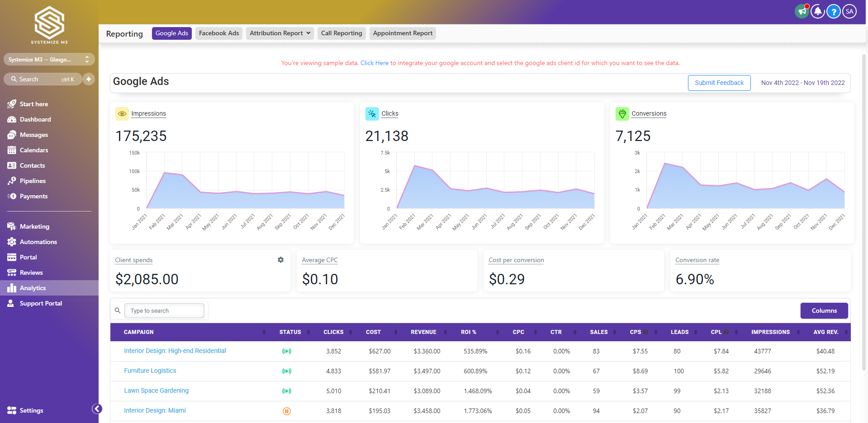
Task: Click the Submit Feedback button
Action: point(719,83)
